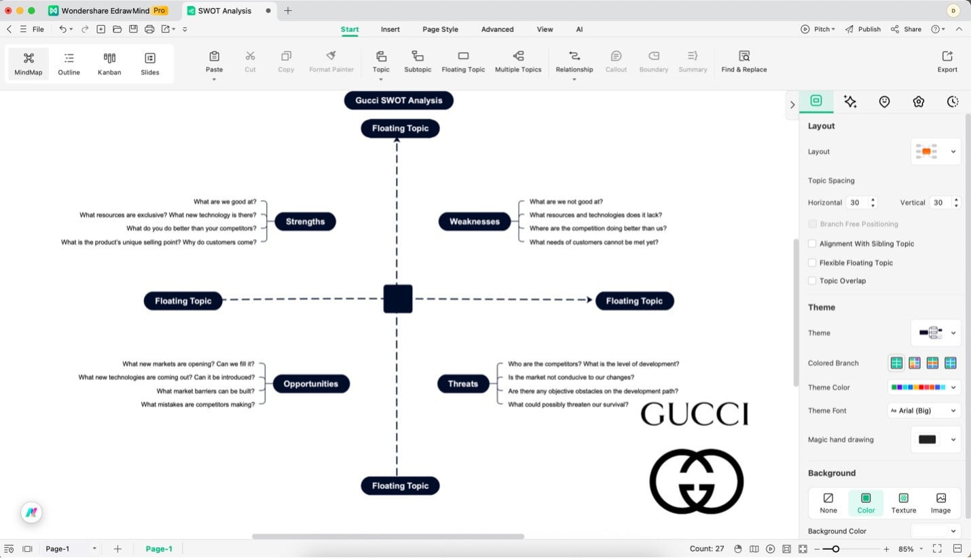Click the zoom slider handle
Image resolution: width=971 pixels, height=560 pixels.
[836, 548]
